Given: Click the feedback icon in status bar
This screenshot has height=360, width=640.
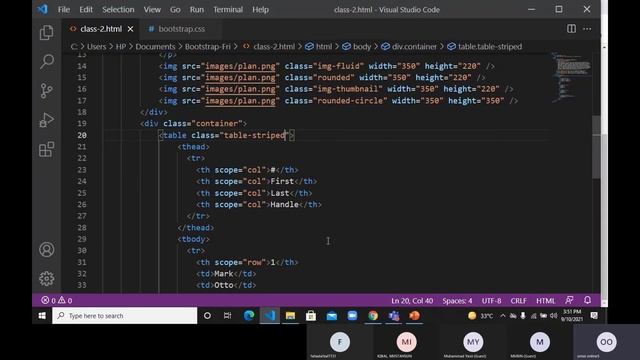Looking at the screenshot, I should click(569, 300).
